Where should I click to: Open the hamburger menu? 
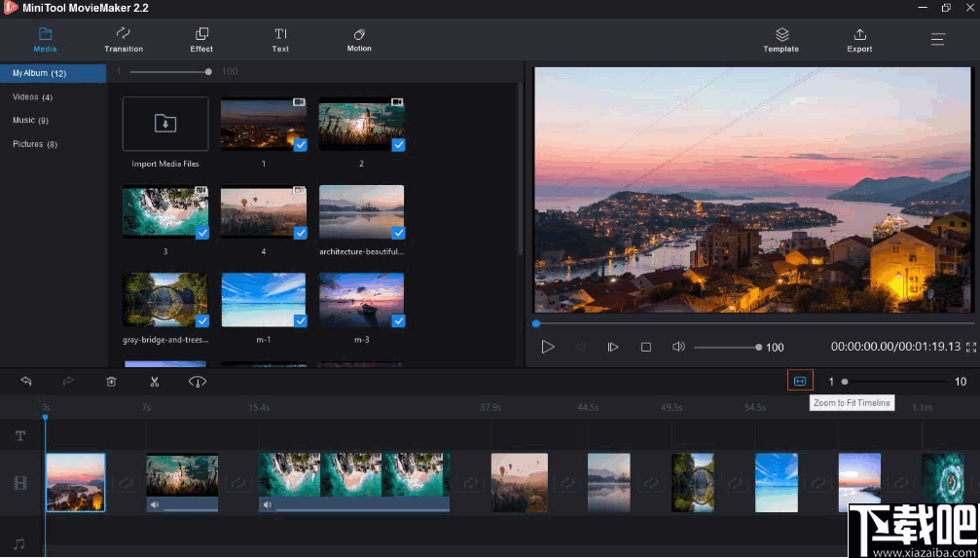[937, 39]
